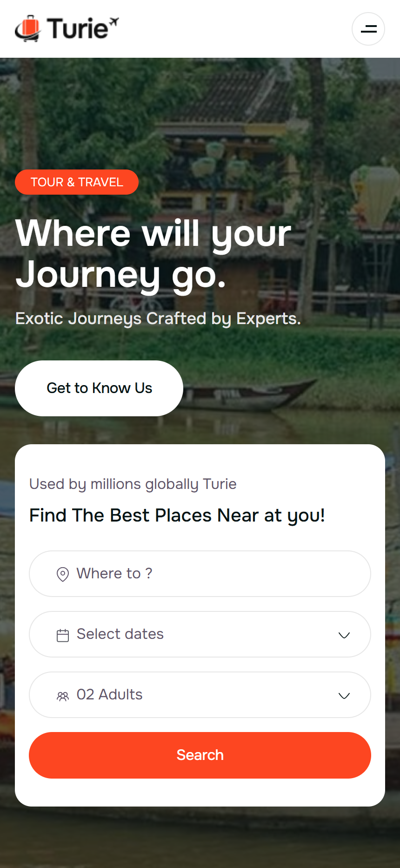This screenshot has width=400, height=868.
Task: Click the Exotic Journeys Crafted by Experts text
Action: pos(158,319)
